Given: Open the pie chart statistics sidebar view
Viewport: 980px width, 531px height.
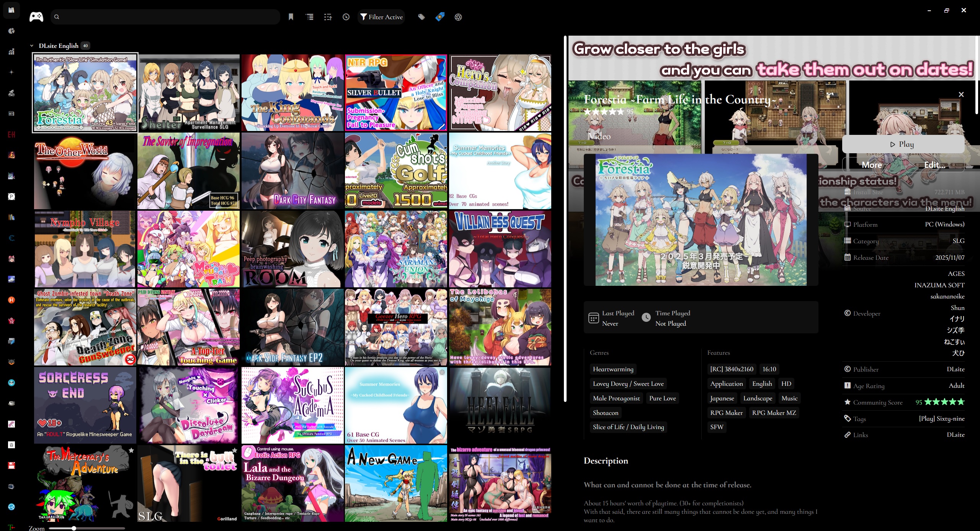Looking at the screenshot, I should coord(11,31).
